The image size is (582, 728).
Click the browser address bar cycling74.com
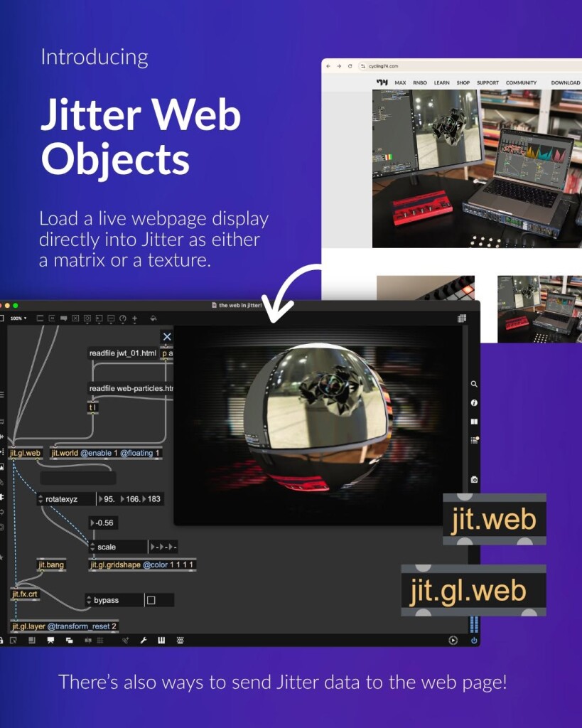click(x=469, y=66)
